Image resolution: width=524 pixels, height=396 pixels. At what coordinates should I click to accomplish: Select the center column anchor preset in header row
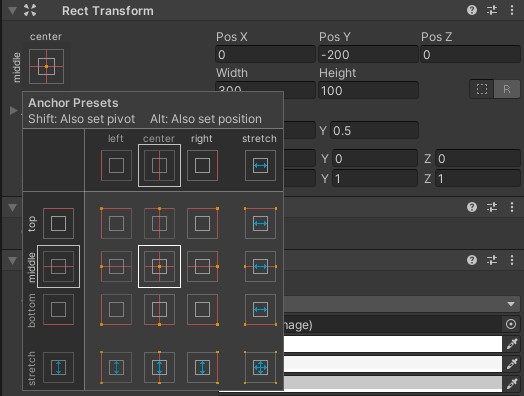coord(159,165)
